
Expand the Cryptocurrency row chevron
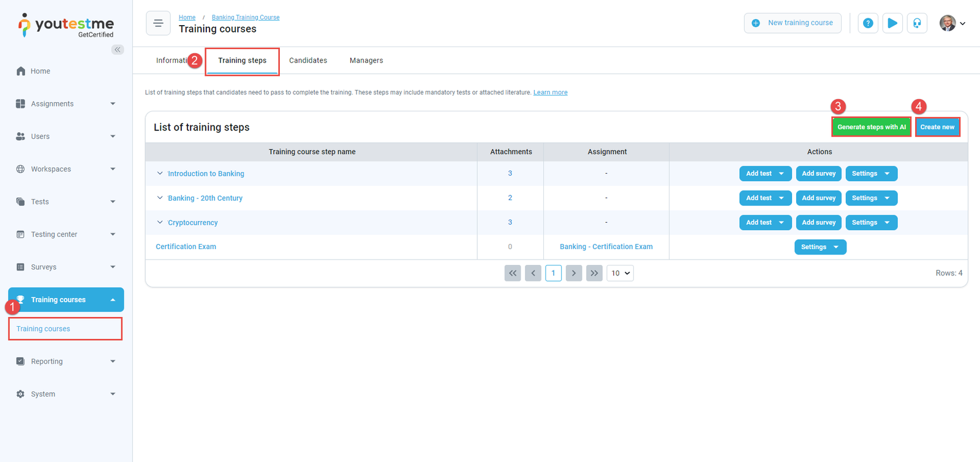(x=160, y=222)
